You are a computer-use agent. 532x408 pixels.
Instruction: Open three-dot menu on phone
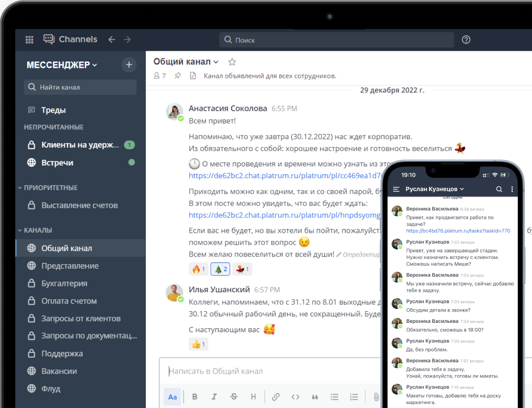coord(512,189)
